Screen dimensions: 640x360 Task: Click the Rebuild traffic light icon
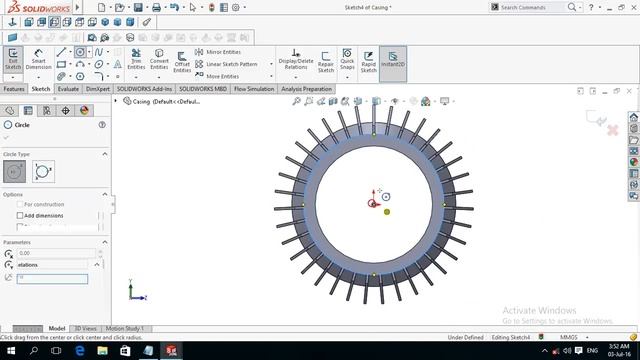(211, 7)
